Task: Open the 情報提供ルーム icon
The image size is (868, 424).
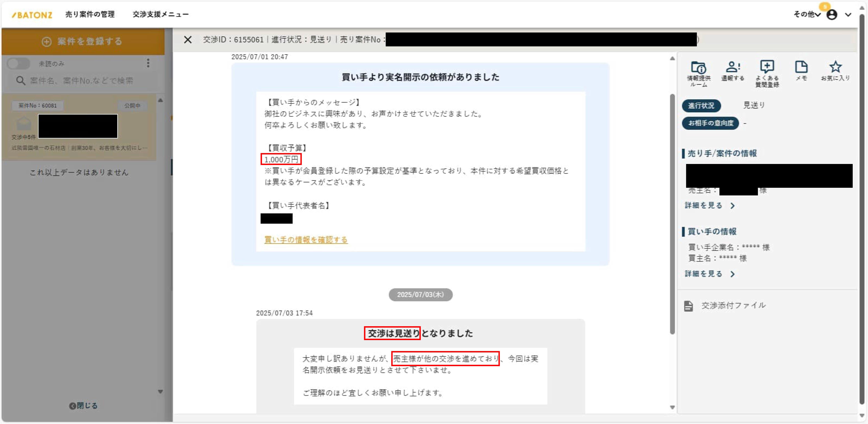Action: pyautogui.click(x=698, y=74)
